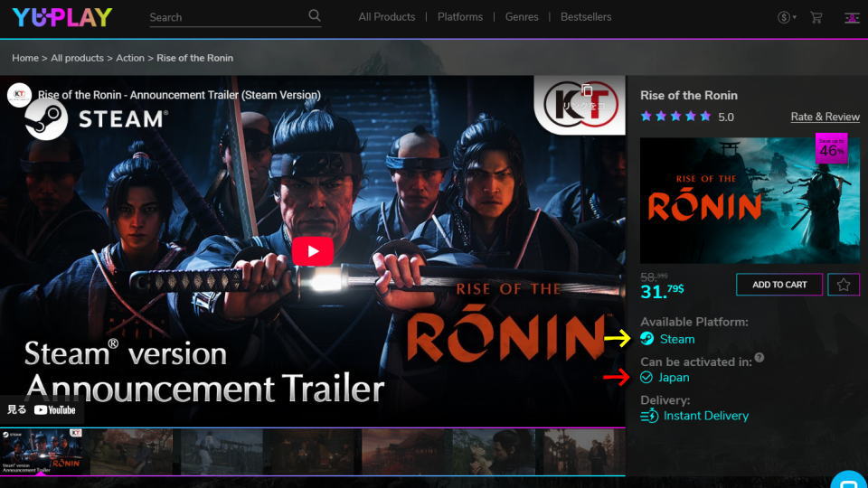Open the Platforms menu
This screenshot has width=868, height=488.
(460, 17)
